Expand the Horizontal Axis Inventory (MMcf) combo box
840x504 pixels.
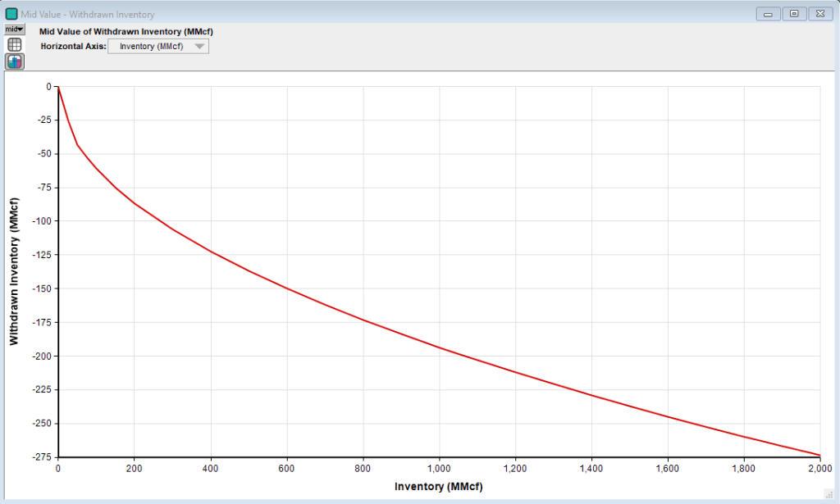pos(158,47)
